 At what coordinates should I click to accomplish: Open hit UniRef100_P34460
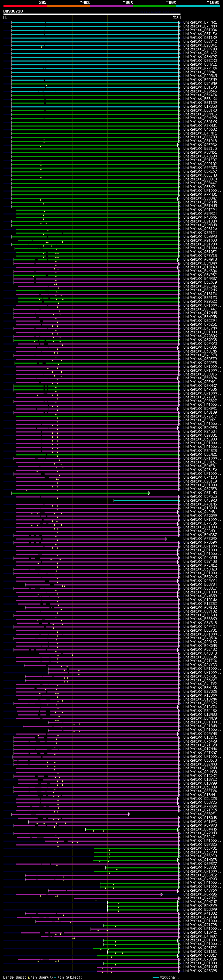coord(200,711)
